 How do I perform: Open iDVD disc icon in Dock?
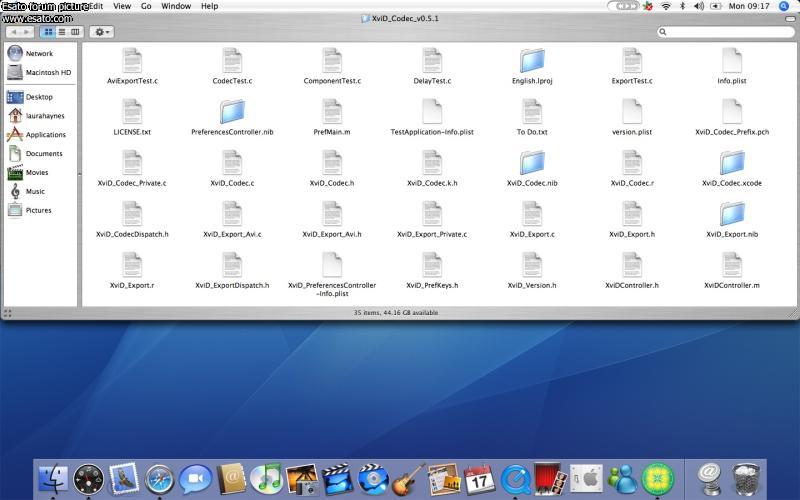(x=373, y=479)
